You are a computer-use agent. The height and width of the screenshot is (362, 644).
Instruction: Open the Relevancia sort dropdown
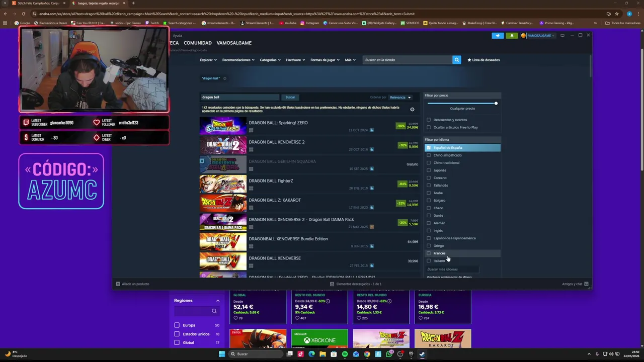tap(400, 98)
